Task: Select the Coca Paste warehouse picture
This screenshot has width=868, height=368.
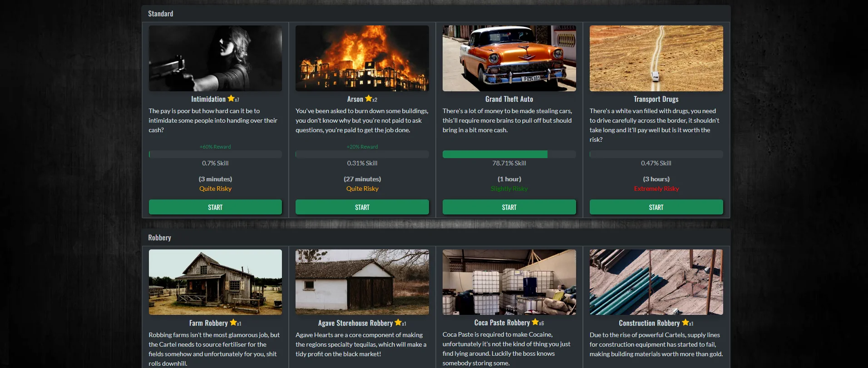Action: pyautogui.click(x=509, y=282)
